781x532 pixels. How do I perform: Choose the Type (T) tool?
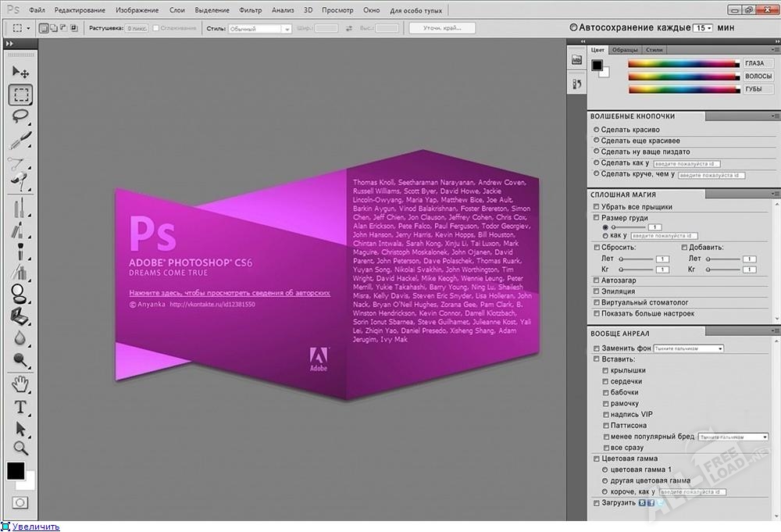point(20,407)
